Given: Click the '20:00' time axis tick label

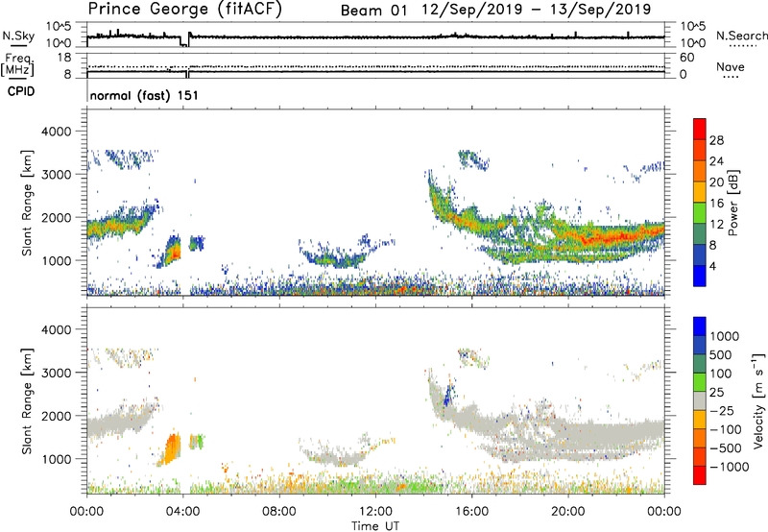Looking at the screenshot, I should click(567, 512).
